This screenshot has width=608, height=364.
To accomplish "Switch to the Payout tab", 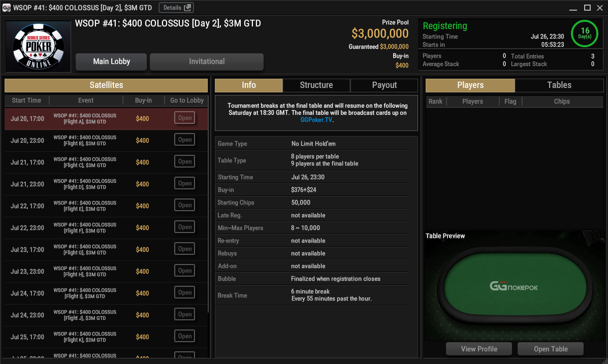I will click(x=385, y=85).
